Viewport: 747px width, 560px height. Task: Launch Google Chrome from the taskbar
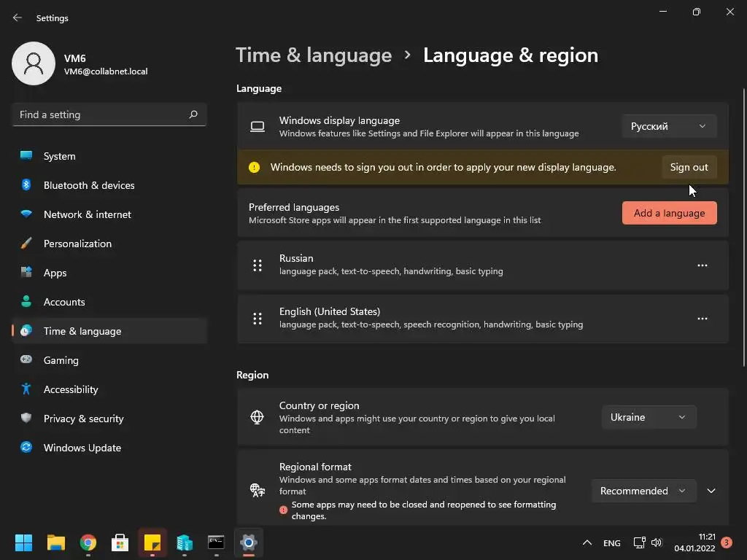tap(88, 542)
